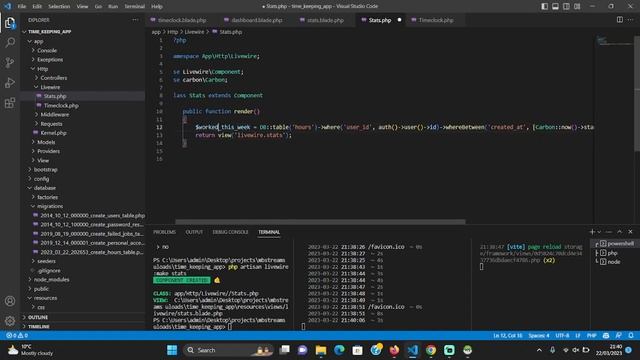Change language mode PHP status item
Viewport: 640px width, 360px height.
pyautogui.click(x=591, y=336)
